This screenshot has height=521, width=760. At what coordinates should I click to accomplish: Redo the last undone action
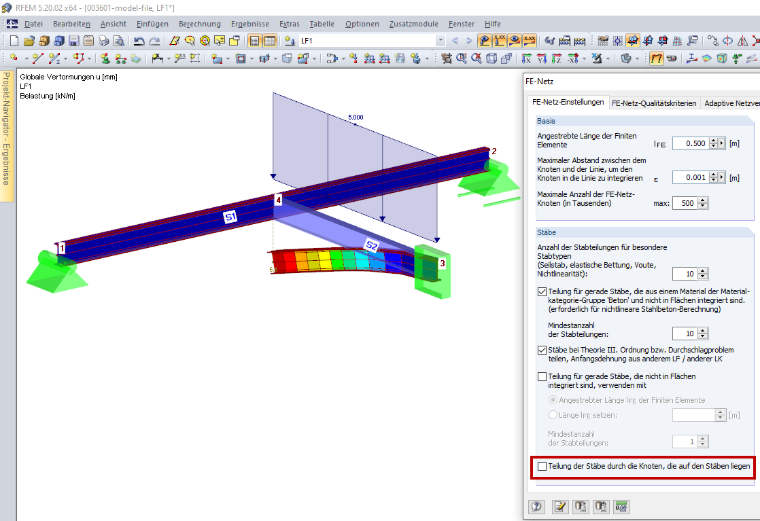pyautogui.click(x=154, y=41)
